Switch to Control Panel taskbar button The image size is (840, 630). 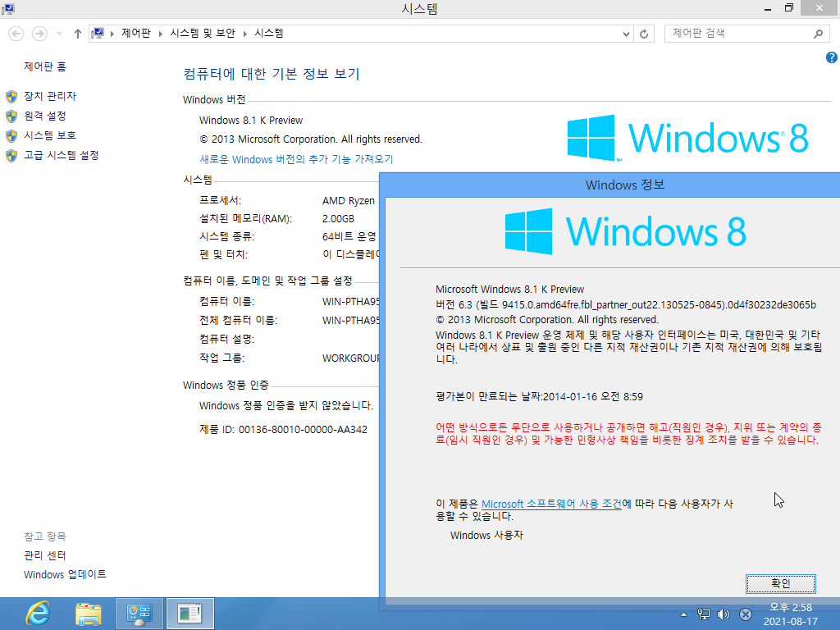point(139,614)
